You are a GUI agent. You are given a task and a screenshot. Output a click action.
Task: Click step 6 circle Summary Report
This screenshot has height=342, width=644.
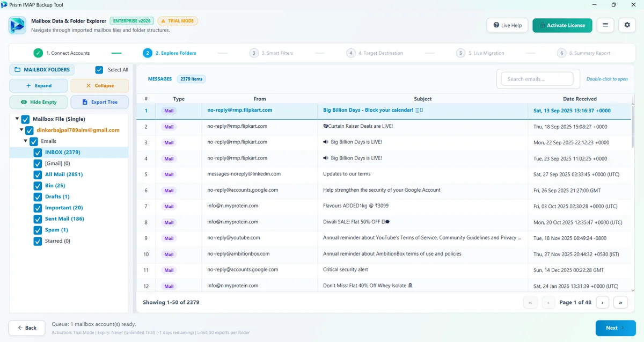562,53
